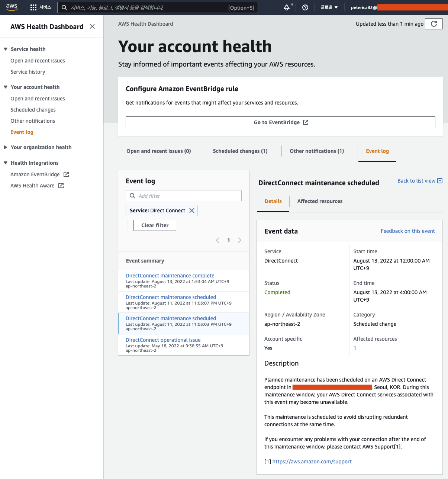Image resolution: width=448 pixels, height=479 pixels.
Task: Open the Affected resources tab
Action: pyautogui.click(x=320, y=201)
